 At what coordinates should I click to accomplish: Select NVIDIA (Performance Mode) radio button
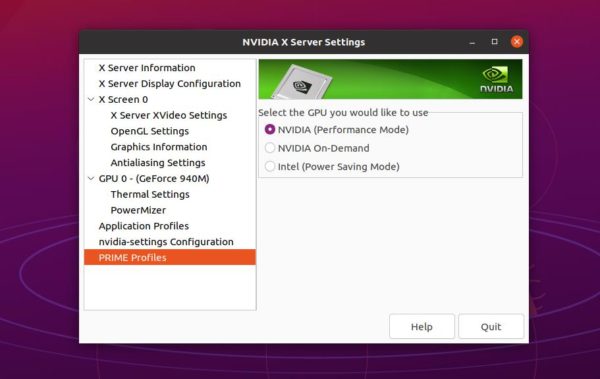tap(270, 129)
